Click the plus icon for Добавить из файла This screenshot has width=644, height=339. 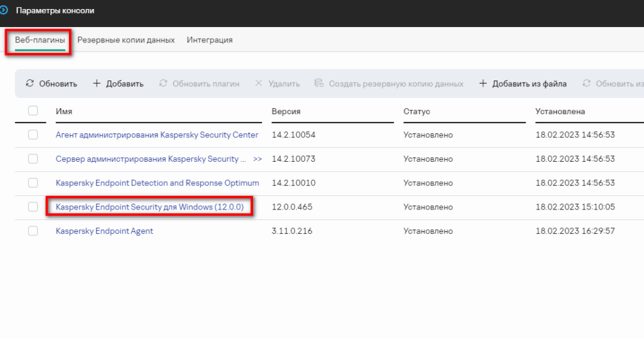[483, 84]
